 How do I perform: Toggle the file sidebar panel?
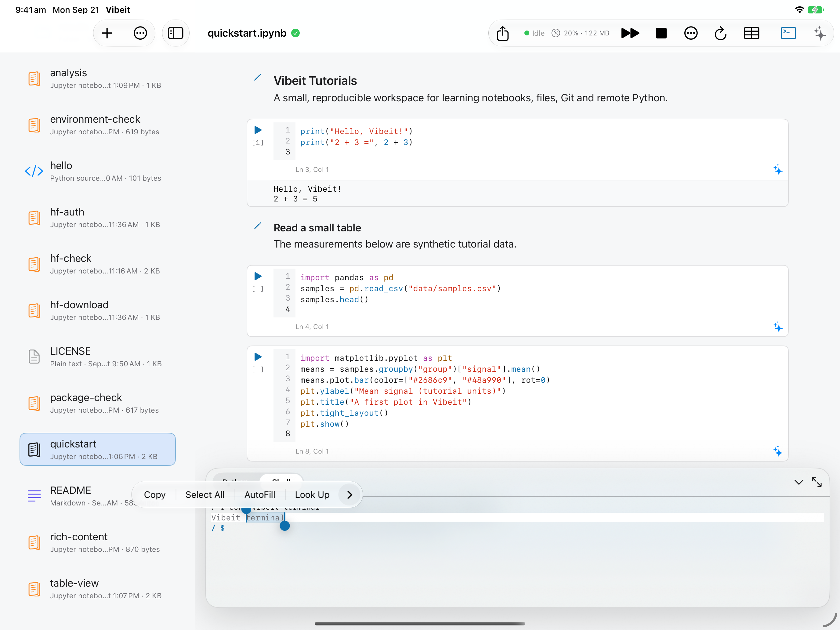click(176, 33)
